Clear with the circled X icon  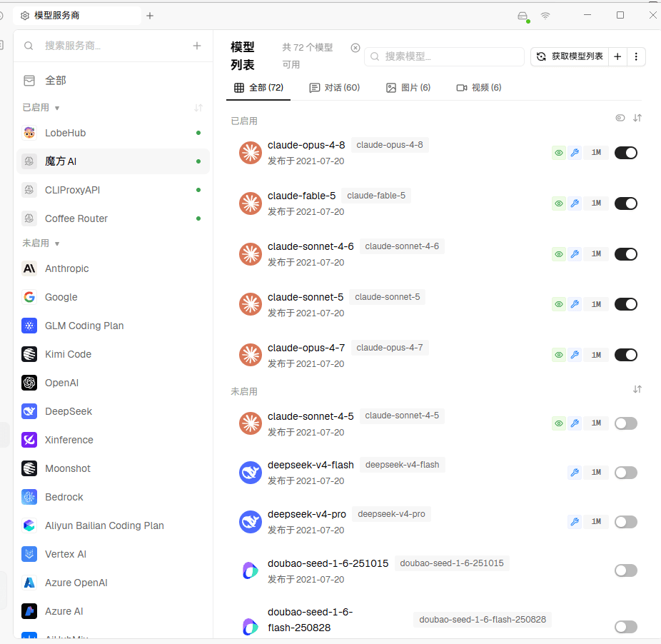355,48
